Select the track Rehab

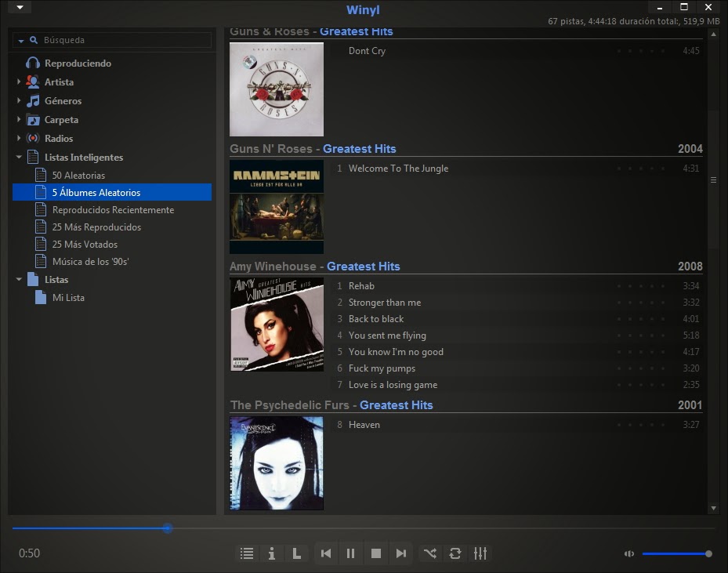[517, 285]
